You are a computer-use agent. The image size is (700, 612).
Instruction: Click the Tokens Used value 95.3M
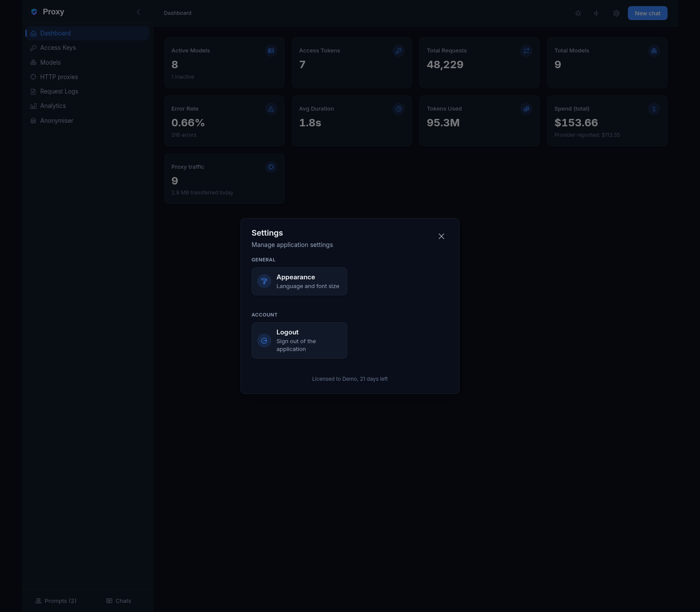tap(443, 123)
